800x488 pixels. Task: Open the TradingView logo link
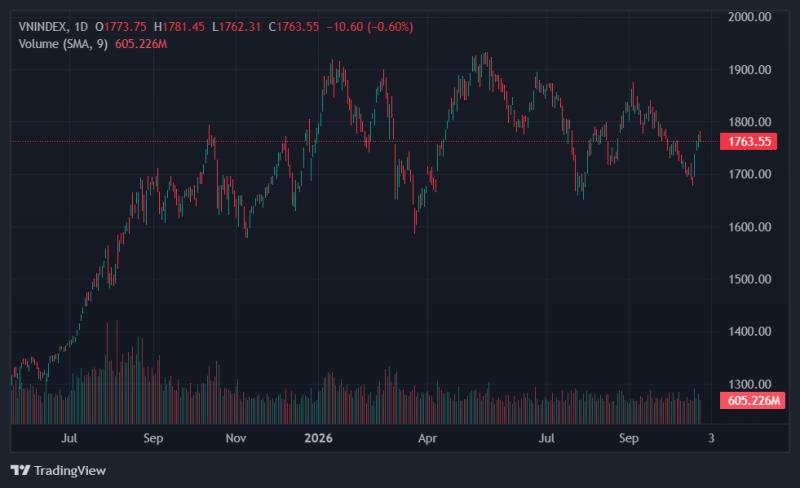point(58,470)
